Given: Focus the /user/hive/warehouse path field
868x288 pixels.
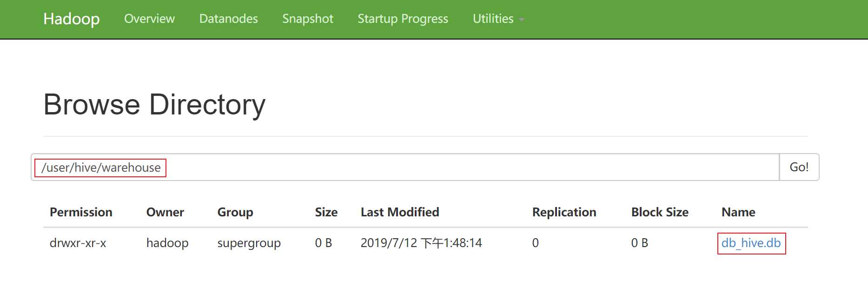Looking at the screenshot, I should click(405, 167).
